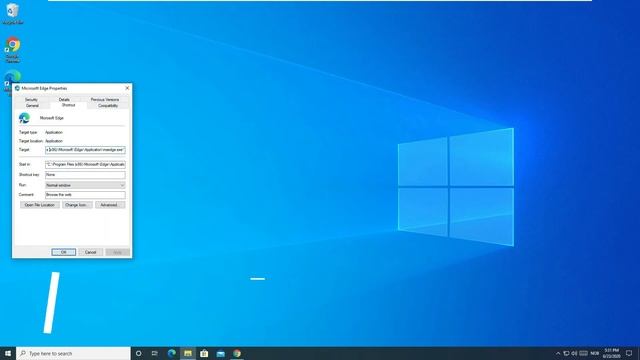This screenshot has height=360, width=640.
Task: Open Task View from taskbar
Action: pyautogui.click(x=155, y=353)
